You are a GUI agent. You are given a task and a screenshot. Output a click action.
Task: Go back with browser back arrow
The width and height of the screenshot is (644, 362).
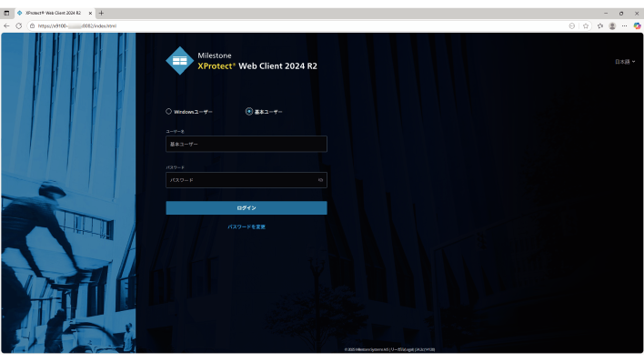pyautogui.click(x=6, y=25)
